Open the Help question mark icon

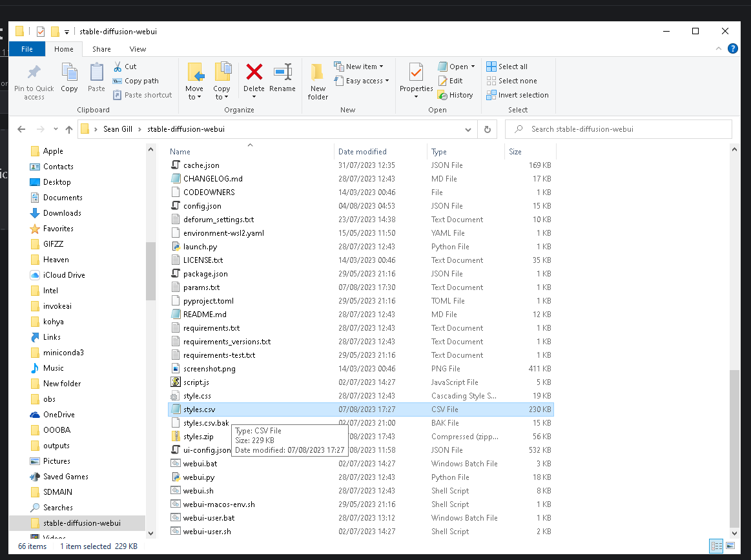point(733,48)
